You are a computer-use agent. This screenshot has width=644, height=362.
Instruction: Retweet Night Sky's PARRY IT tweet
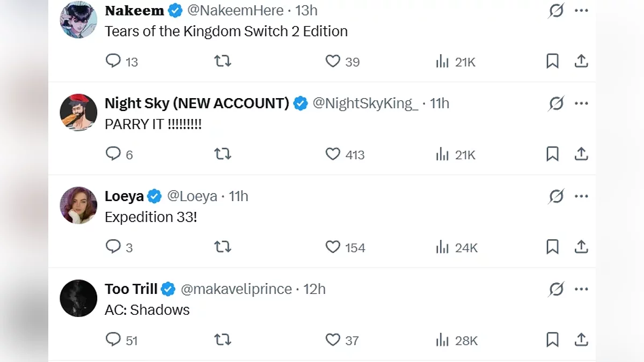(x=222, y=154)
